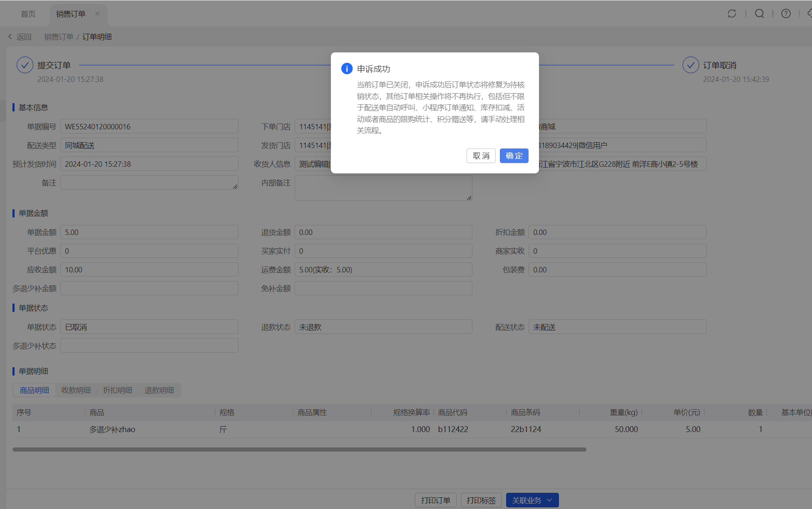This screenshot has width=812, height=509.
Task: Click the 预计发货时间 field
Action: pos(149,164)
